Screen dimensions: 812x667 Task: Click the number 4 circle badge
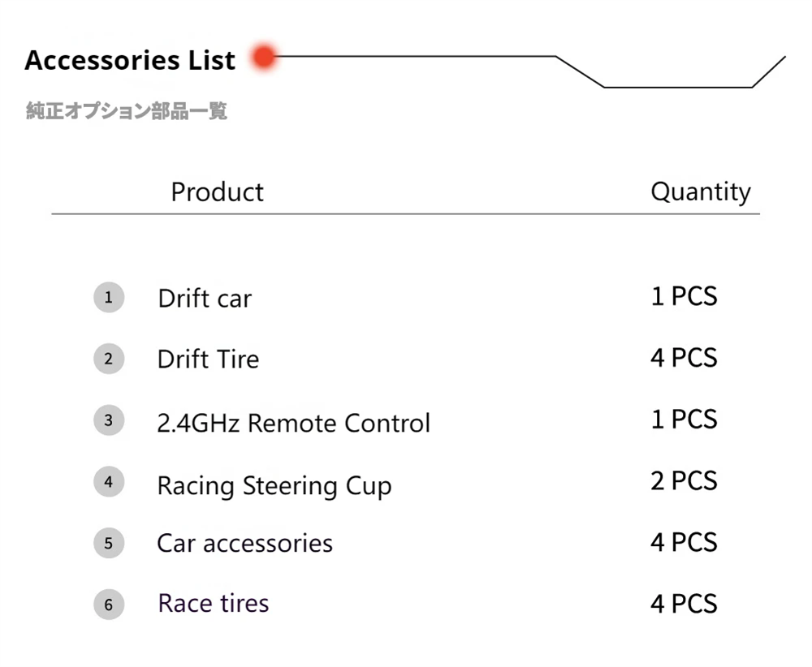point(109,483)
